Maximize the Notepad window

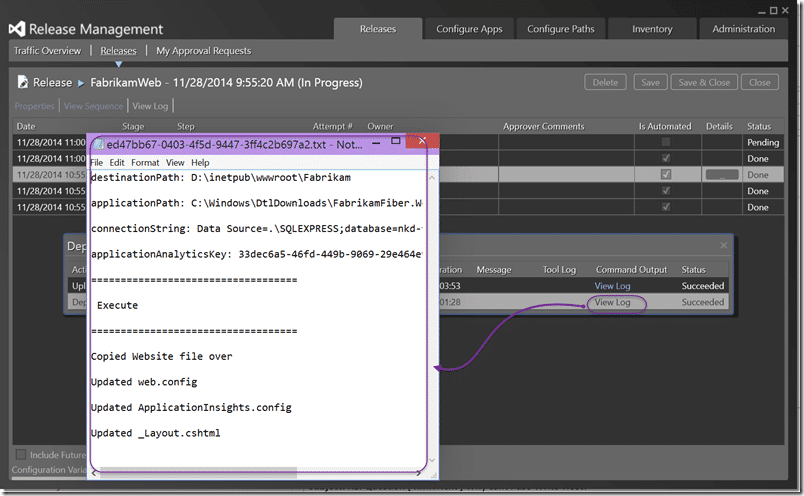[395, 141]
